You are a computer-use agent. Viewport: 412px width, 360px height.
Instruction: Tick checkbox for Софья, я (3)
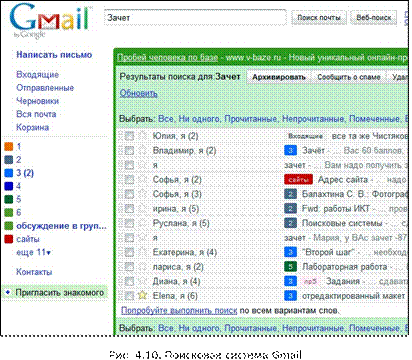(x=129, y=194)
